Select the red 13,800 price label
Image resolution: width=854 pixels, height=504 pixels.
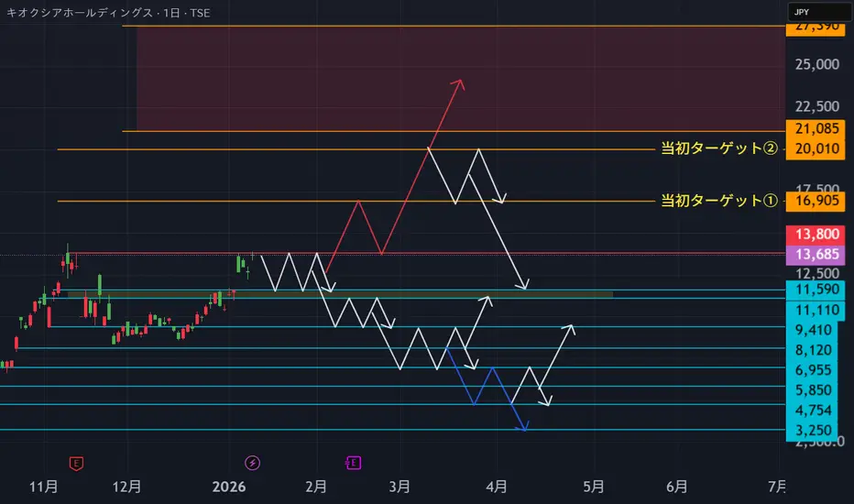pos(816,235)
